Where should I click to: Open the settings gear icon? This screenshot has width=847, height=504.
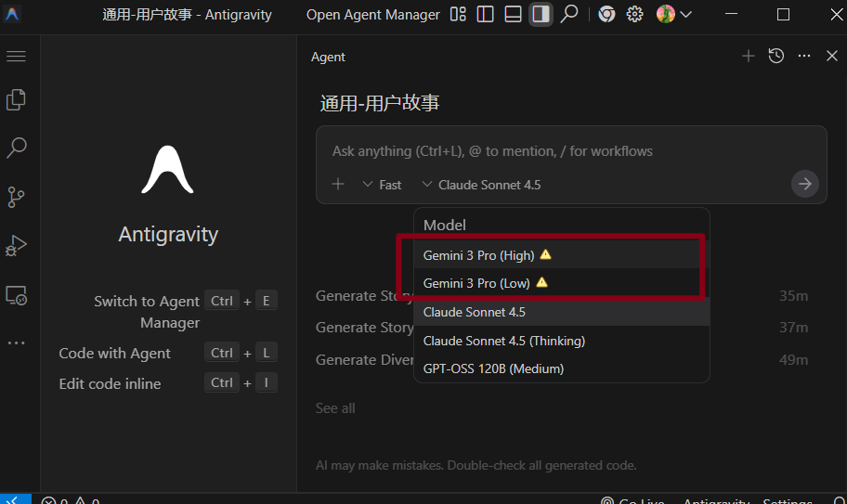tap(634, 14)
